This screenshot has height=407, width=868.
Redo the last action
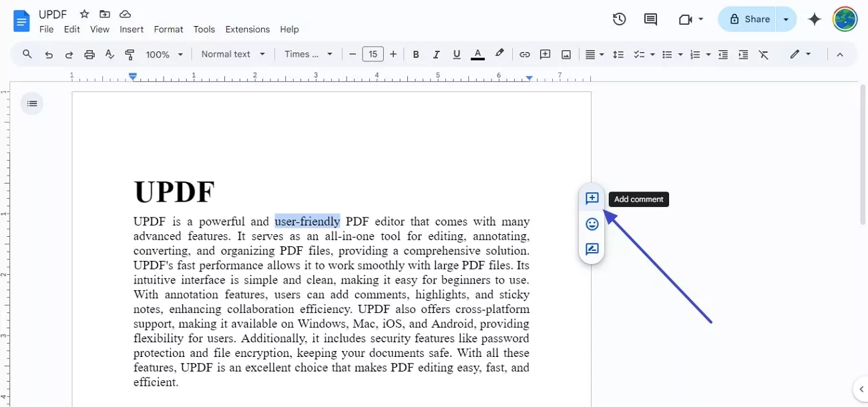pyautogui.click(x=69, y=55)
